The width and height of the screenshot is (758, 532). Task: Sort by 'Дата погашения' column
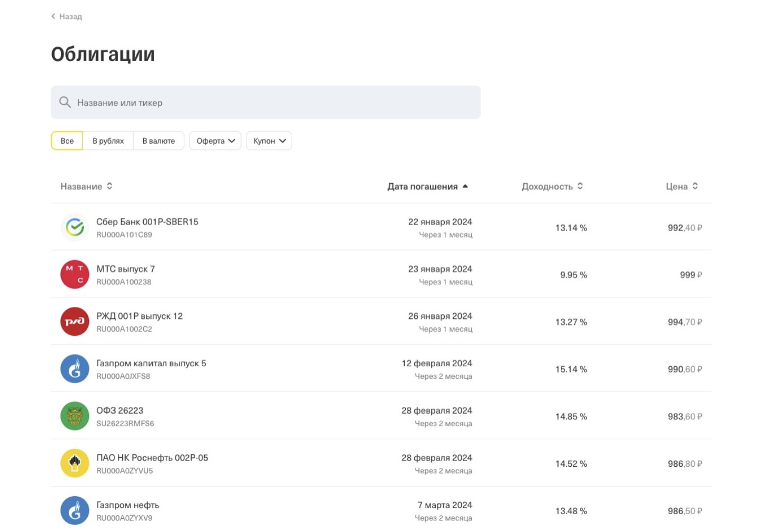(x=427, y=186)
